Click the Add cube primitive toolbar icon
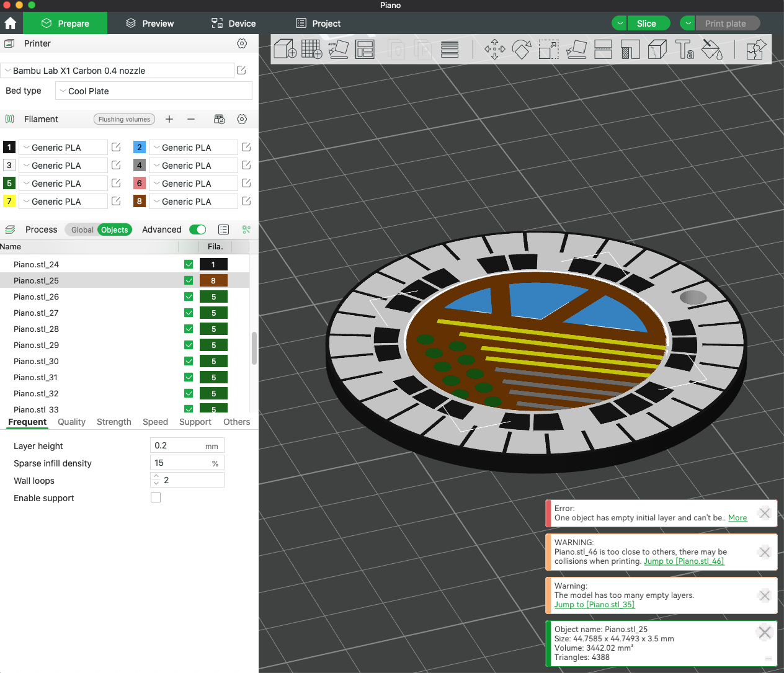 coord(285,49)
